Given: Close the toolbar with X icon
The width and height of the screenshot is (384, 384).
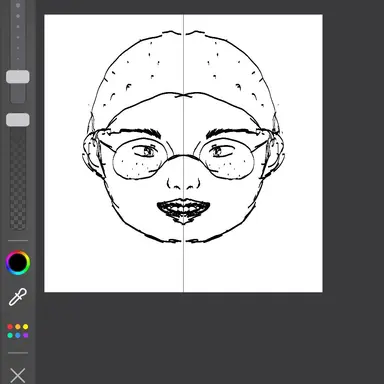Looking at the screenshot, I should pos(18,376).
